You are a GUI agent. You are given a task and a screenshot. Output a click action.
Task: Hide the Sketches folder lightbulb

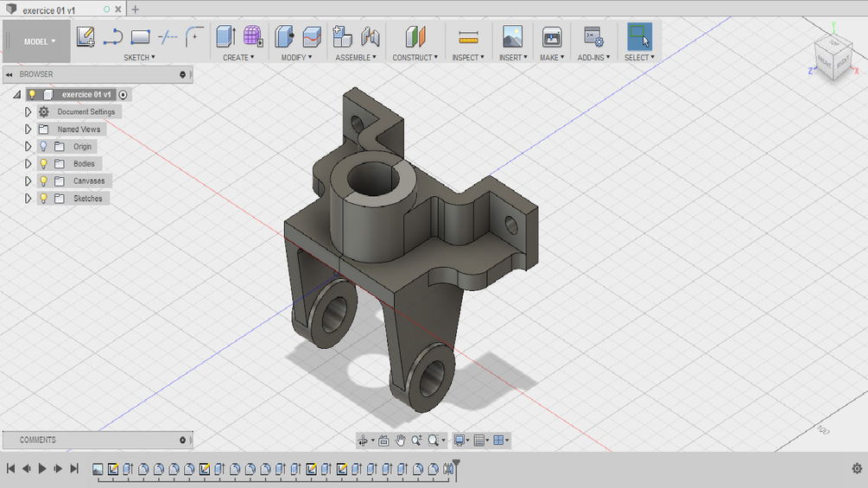pos(43,198)
